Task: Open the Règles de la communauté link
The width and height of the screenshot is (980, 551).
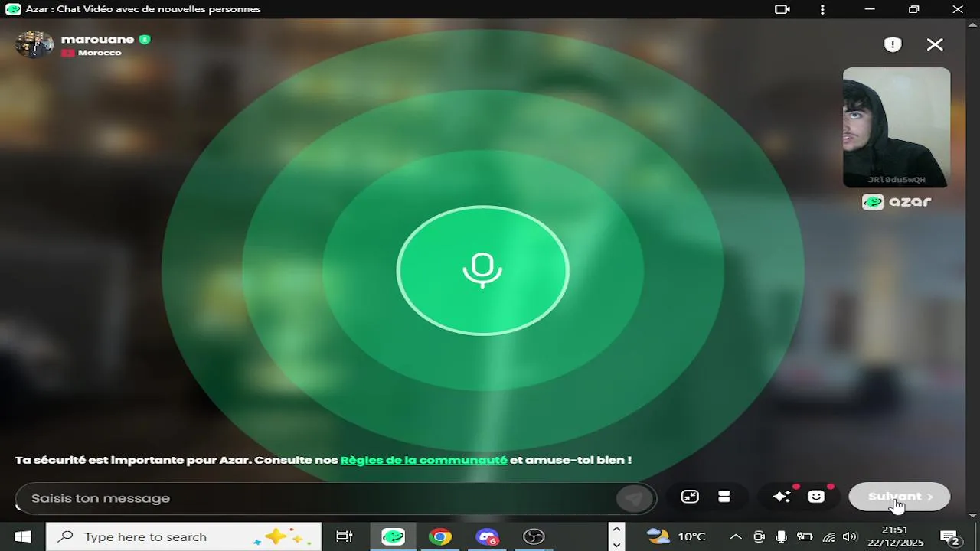Action: click(423, 460)
